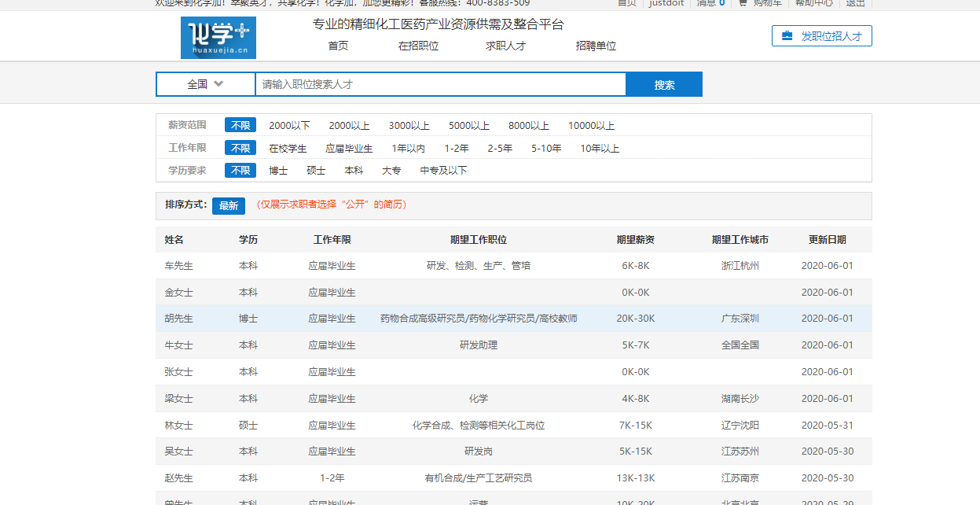The width and height of the screenshot is (980, 505).
Task: Open 招聘单位 navigation item
Action: (596, 46)
